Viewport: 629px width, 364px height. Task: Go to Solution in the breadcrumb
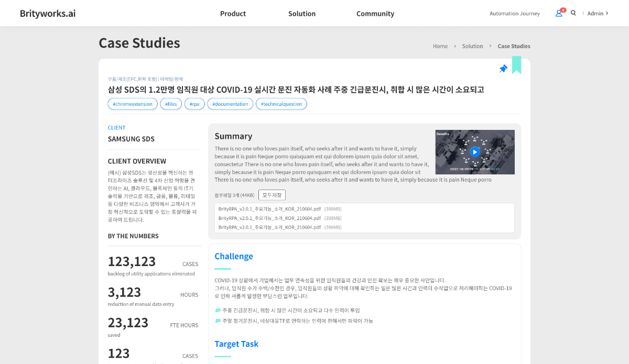[x=472, y=46]
